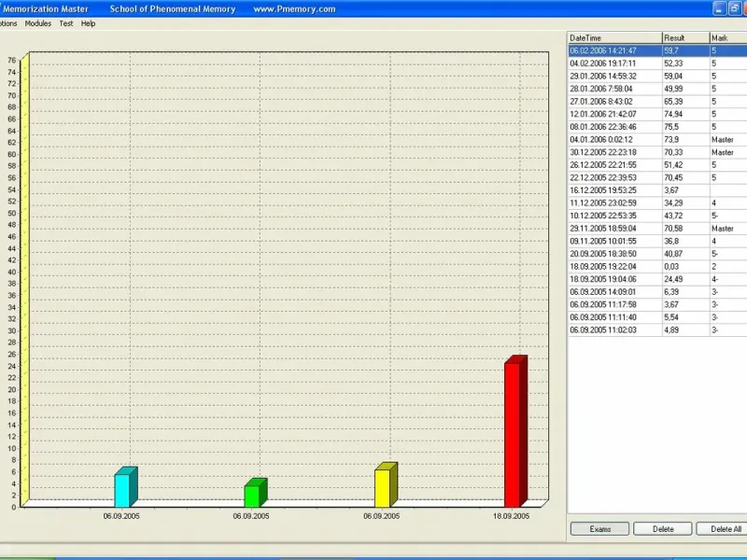Open the Help menu
This screenshot has width=747, height=560.
pos(88,23)
